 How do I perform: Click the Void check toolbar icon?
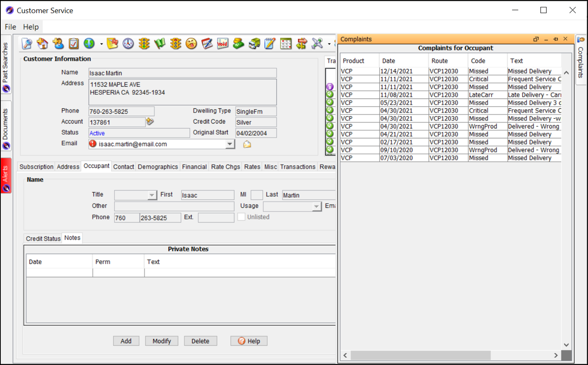tap(222, 44)
